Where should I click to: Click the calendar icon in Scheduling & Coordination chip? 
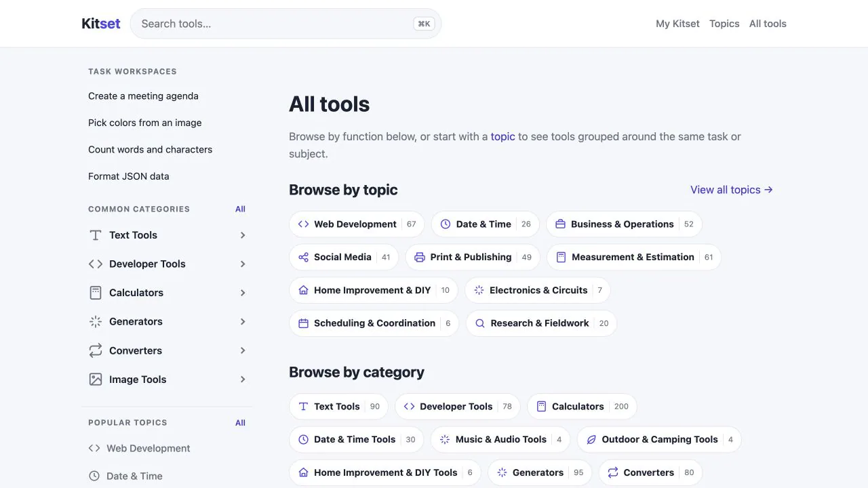pos(303,323)
